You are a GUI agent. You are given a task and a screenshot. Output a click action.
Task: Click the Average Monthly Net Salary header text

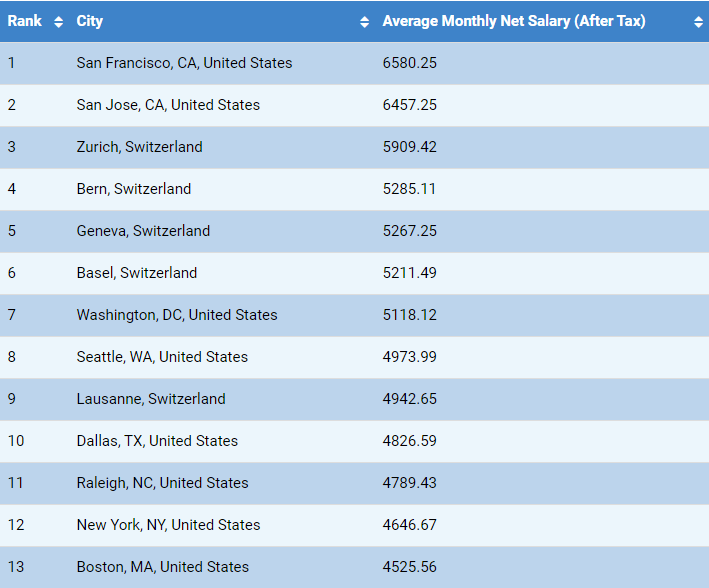tap(513, 21)
